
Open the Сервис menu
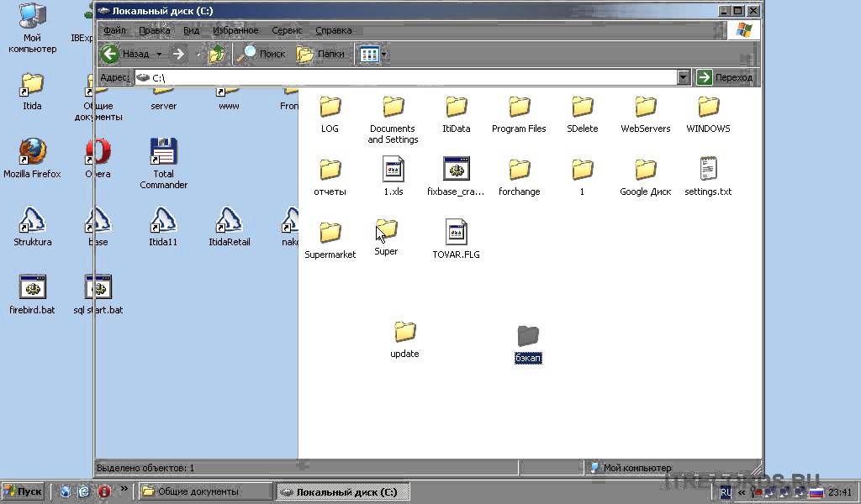(287, 30)
